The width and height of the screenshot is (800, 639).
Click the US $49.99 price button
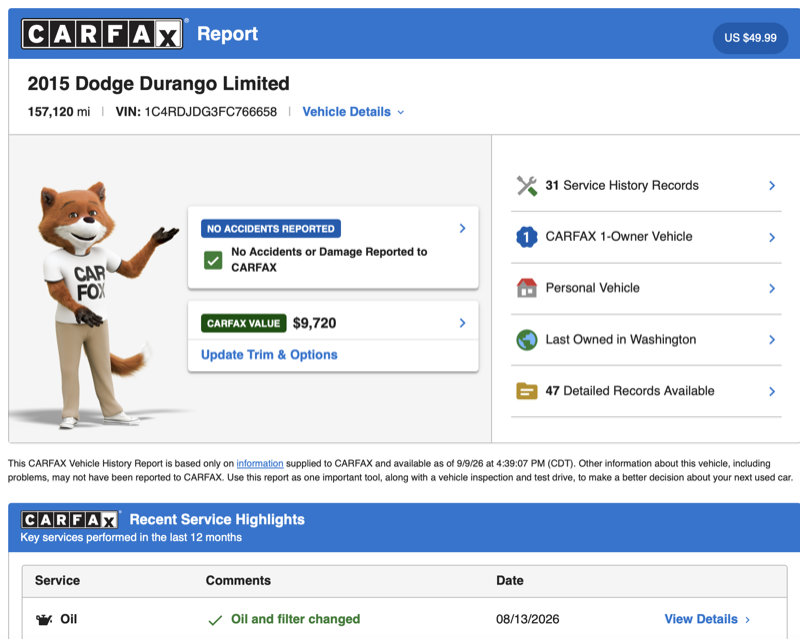pyautogui.click(x=750, y=38)
